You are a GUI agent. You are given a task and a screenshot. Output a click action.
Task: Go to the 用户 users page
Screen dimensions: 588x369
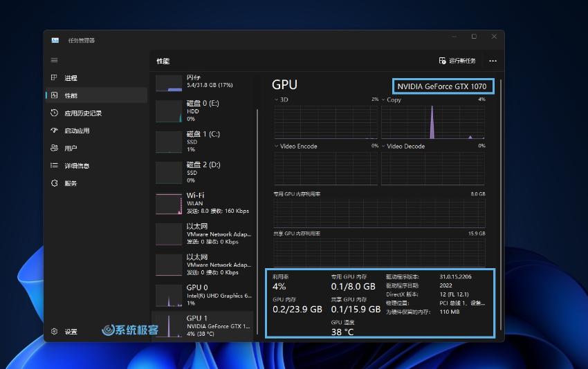(x=96, y=148)
